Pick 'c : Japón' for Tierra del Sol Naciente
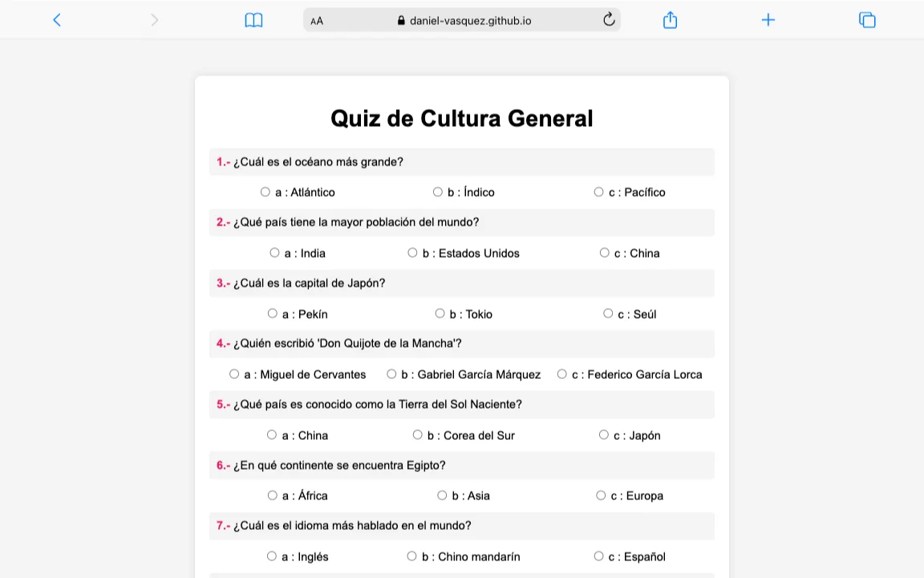Screen dimensions: 924x578 point(603,434)
